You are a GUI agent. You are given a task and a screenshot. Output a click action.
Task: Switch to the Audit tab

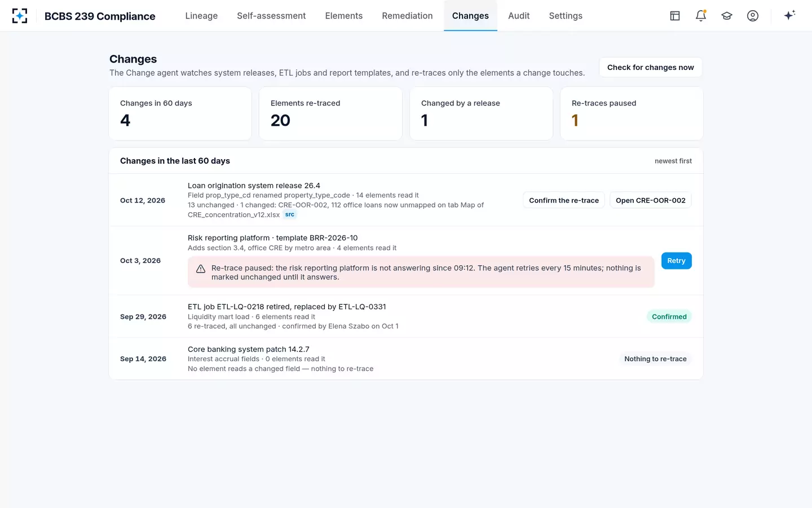519,16
